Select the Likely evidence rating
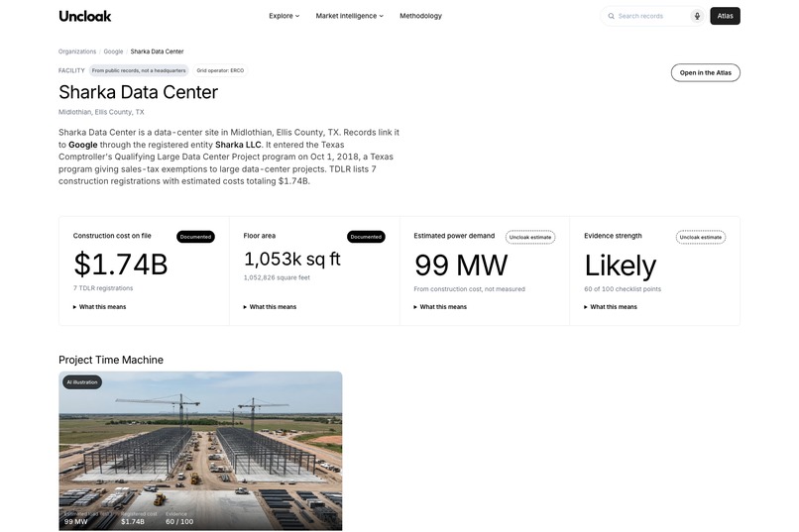This screenshot has width=799, height=532. pyautogui.click(x=621, y=266)
